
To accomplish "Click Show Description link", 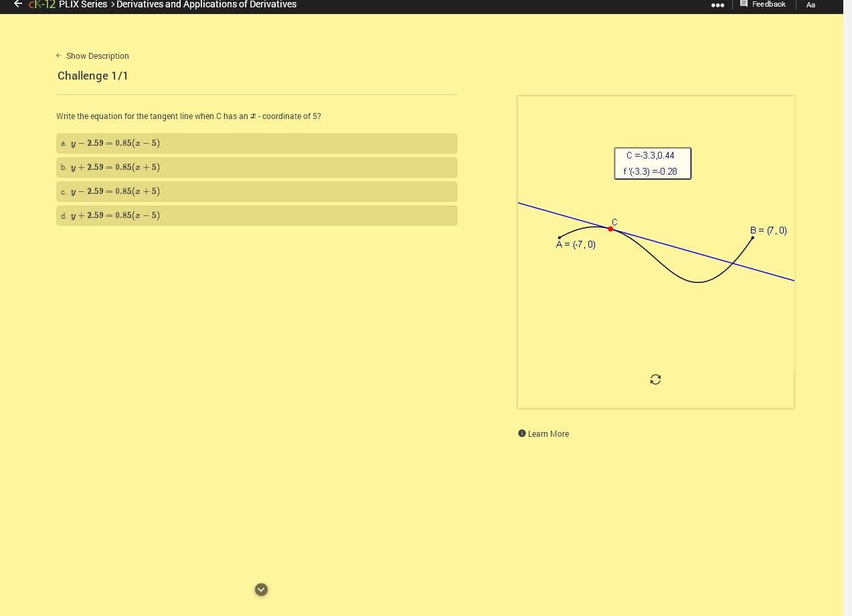I will click(x=93, y=56).
